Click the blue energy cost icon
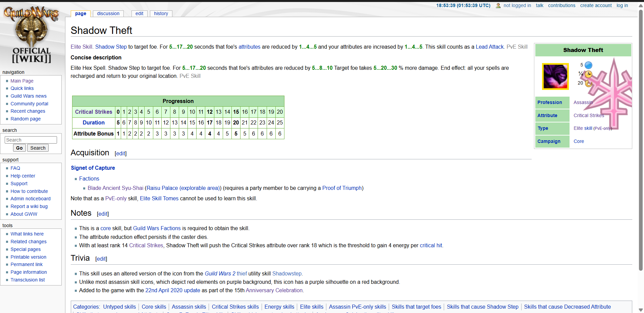644x313 pixels. pyautogui.click(x=588, y=65)
